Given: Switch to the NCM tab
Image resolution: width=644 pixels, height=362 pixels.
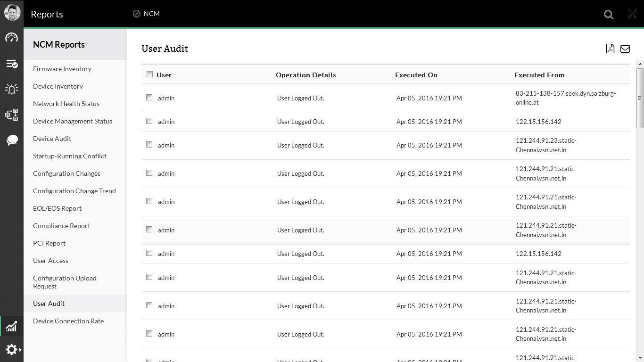Looking at the screenshot, I should (146, 14).
